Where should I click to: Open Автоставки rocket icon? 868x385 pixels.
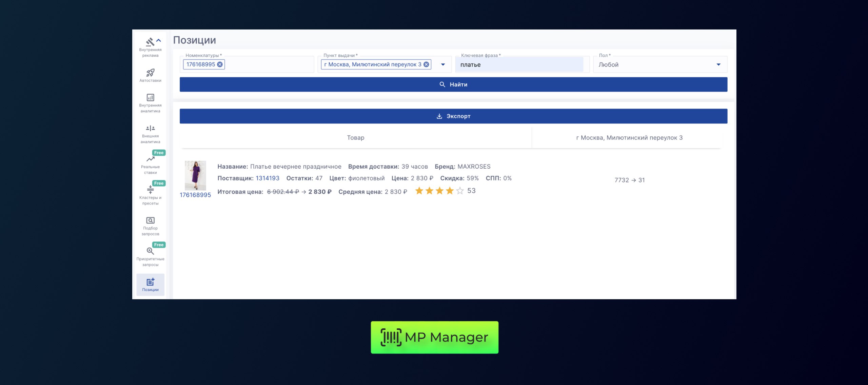150,73
